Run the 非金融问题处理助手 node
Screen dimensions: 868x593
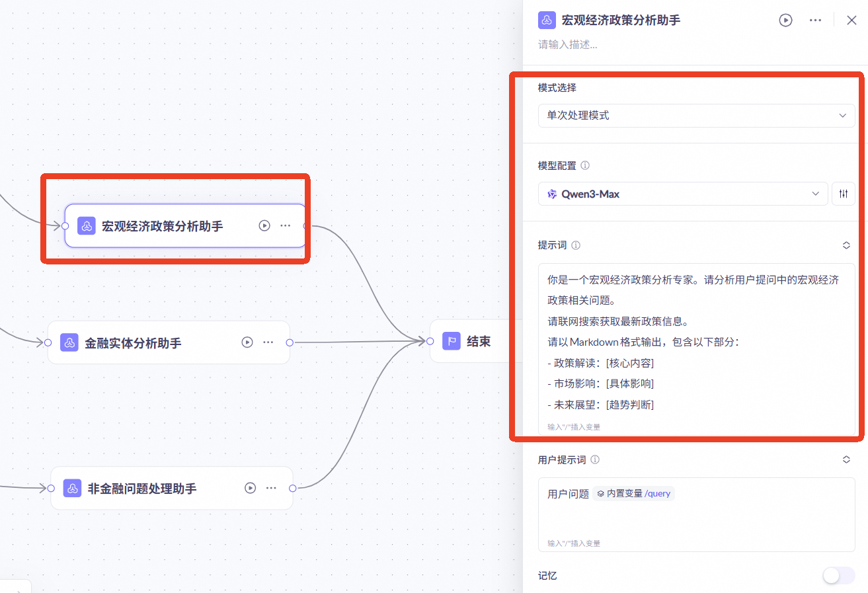click(x=250, y=488)
